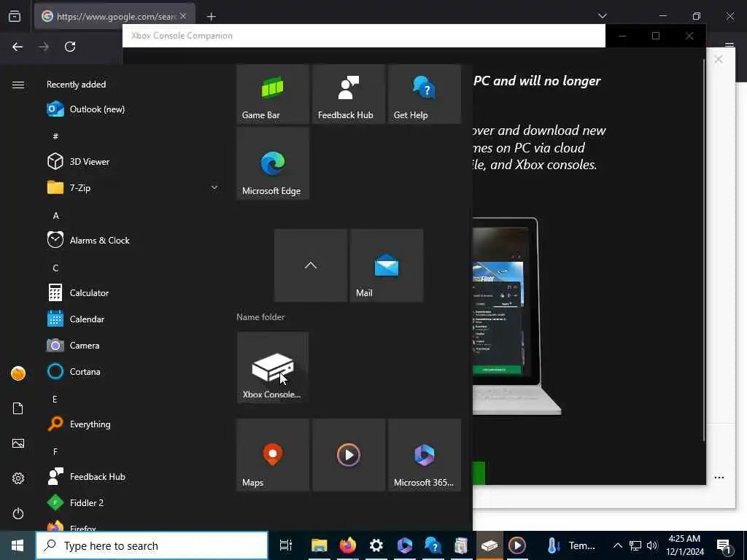Focus the Type here to search box
The image size is (747, 560).
point(152,545)
